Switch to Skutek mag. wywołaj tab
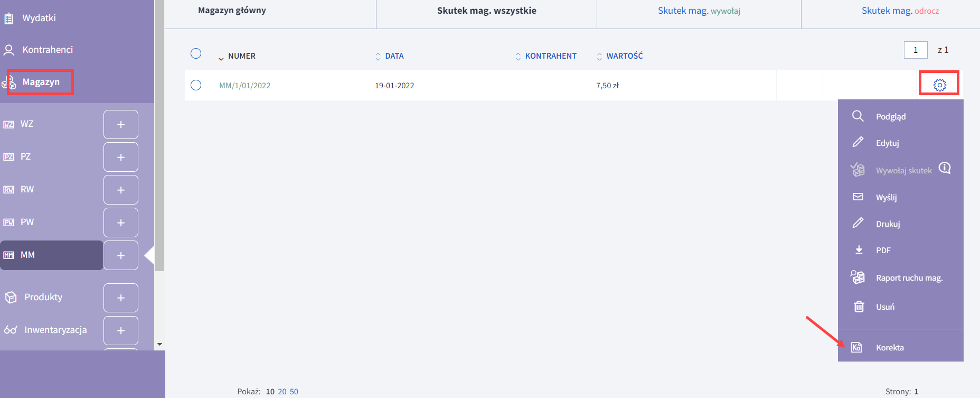 pos(699,11)
